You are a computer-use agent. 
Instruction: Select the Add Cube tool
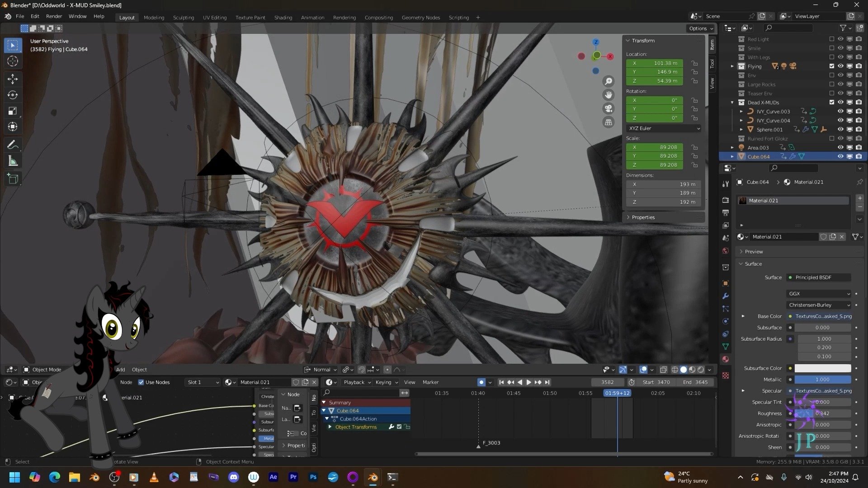pyautogui.click(x=13, y=179)
